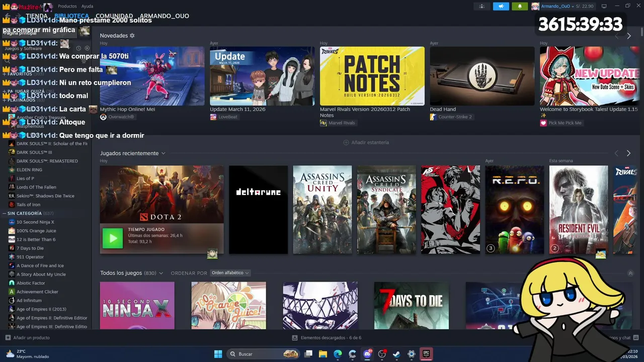This screenshot has width=644, height=362.
Task: Select Lies of P in the sidebar
Action: pos(25,178)
